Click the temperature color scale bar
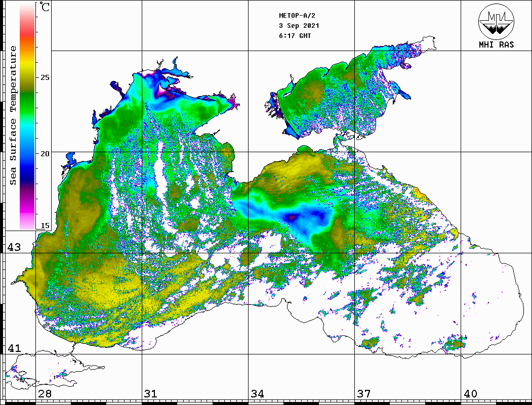The height and width of the screenshot is (405, 532). point(27,116)
